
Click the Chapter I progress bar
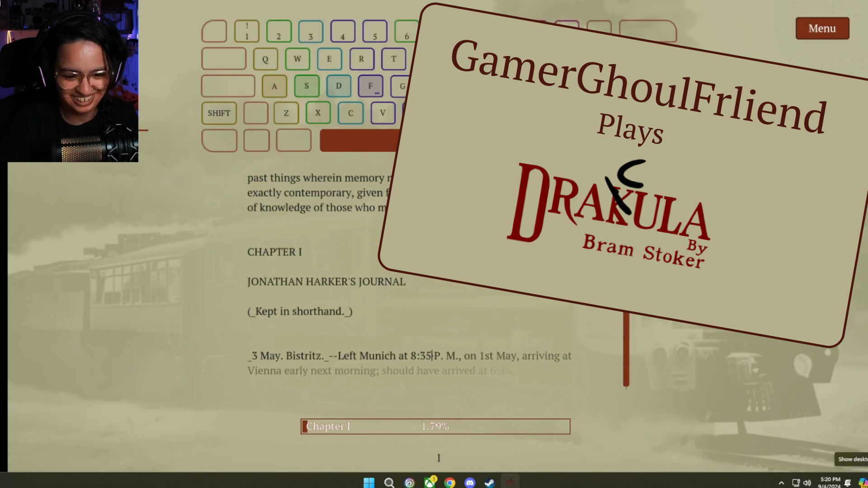point(435,426)
